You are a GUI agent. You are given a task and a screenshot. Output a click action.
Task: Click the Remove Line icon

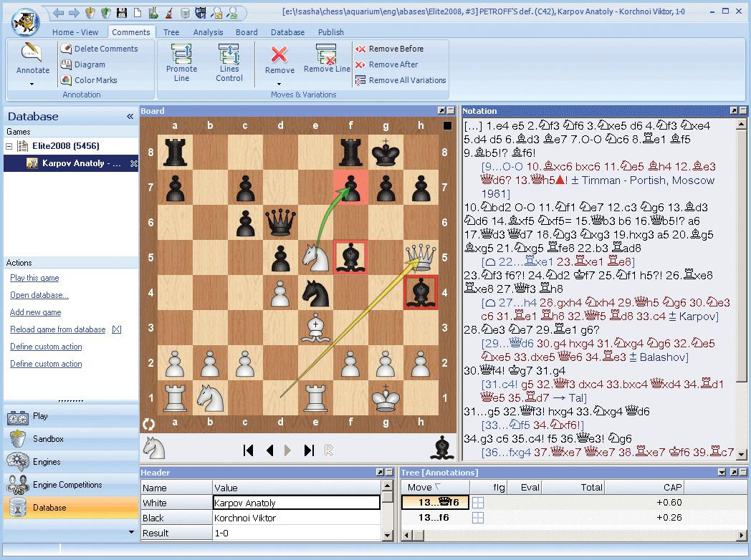click(x=327, y=54)
